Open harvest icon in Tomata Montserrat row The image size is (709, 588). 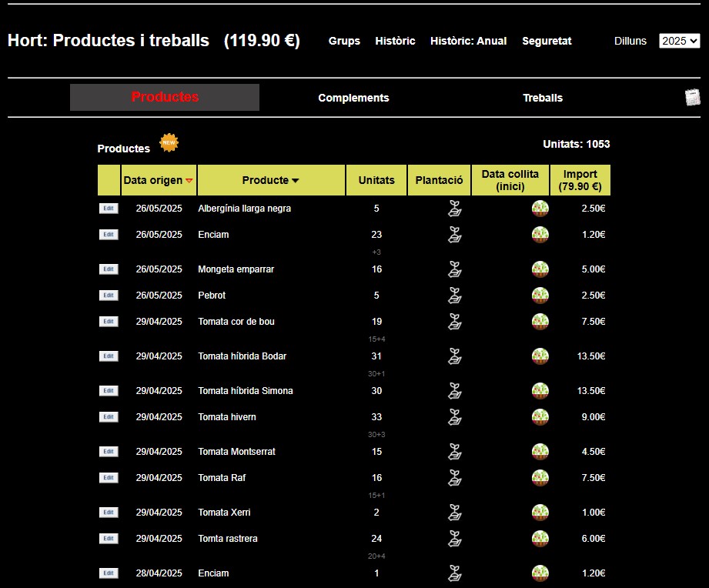540,452
